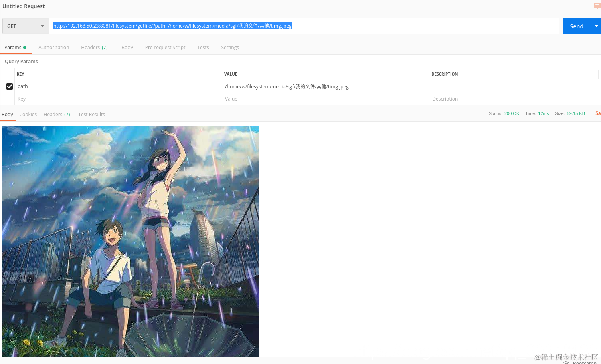Expand the Send button dropdown arrow

click(596, 26)
